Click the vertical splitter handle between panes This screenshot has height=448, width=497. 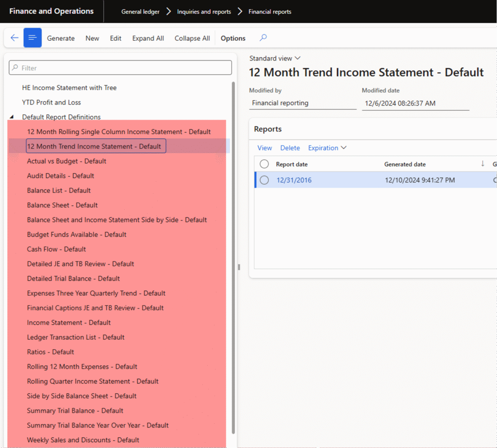pyautogui.click(x=239, y=267)
